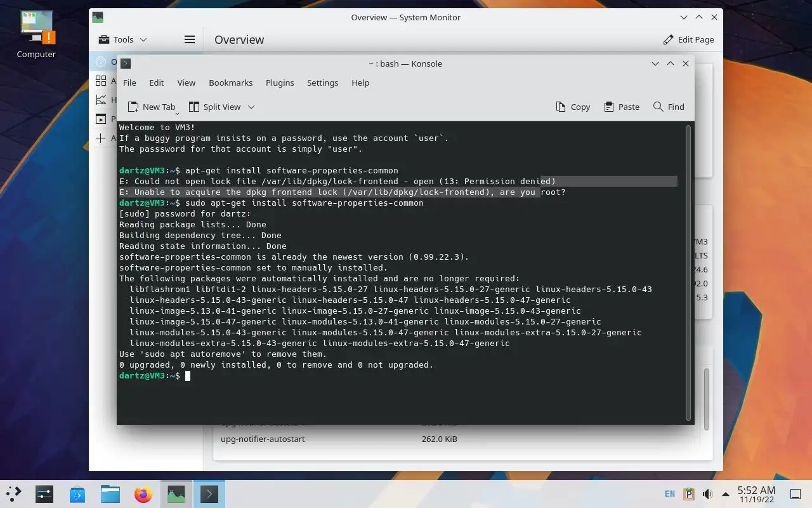
Task: Open the KDE application launcher
Action: (14, 493)
